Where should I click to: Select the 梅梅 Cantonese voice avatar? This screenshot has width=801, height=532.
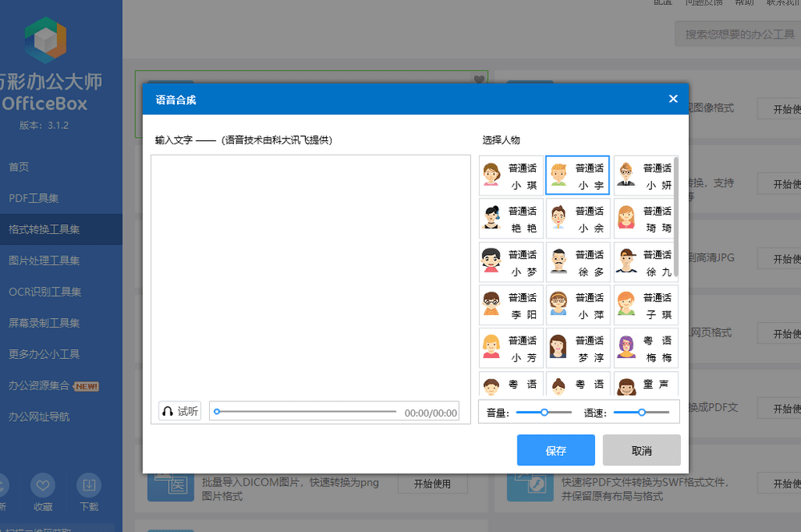646,349
